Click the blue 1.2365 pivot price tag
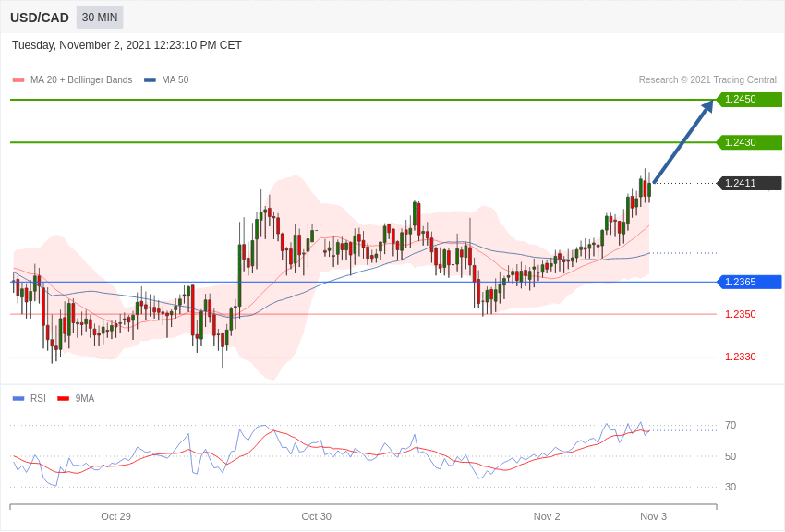The width and height of the screenshot is (785, 532). 749,282
